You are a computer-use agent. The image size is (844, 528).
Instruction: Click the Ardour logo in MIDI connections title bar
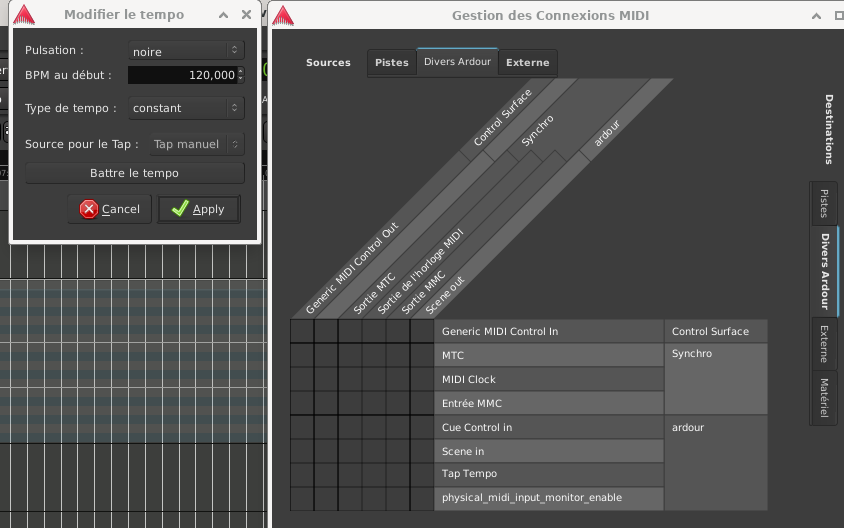283,15
